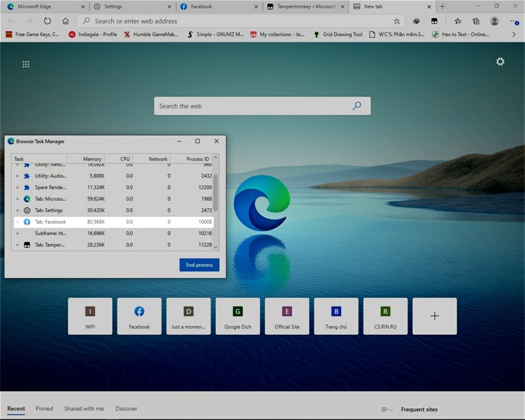Open Grid Drawing Tool bookmark
The image size is (525, 420).
[x=338, y=34]
